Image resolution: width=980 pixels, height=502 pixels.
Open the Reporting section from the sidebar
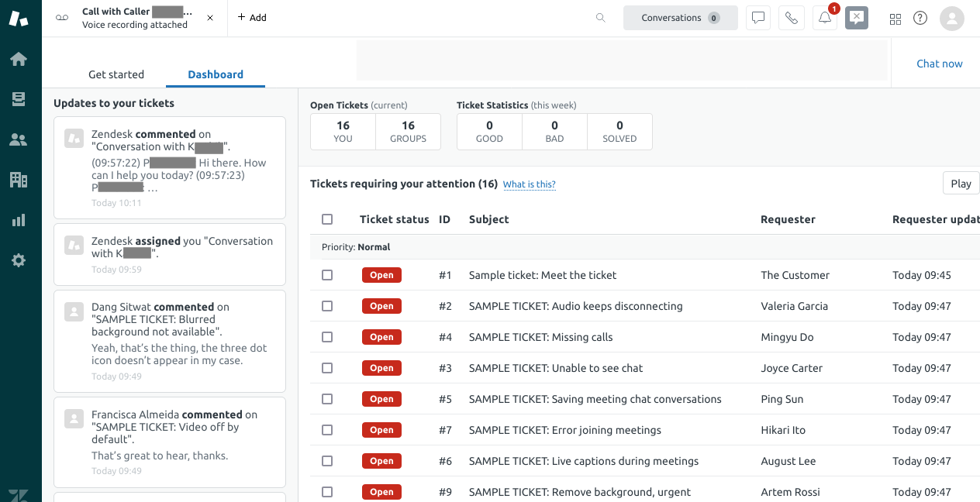[x=19, y=220]
